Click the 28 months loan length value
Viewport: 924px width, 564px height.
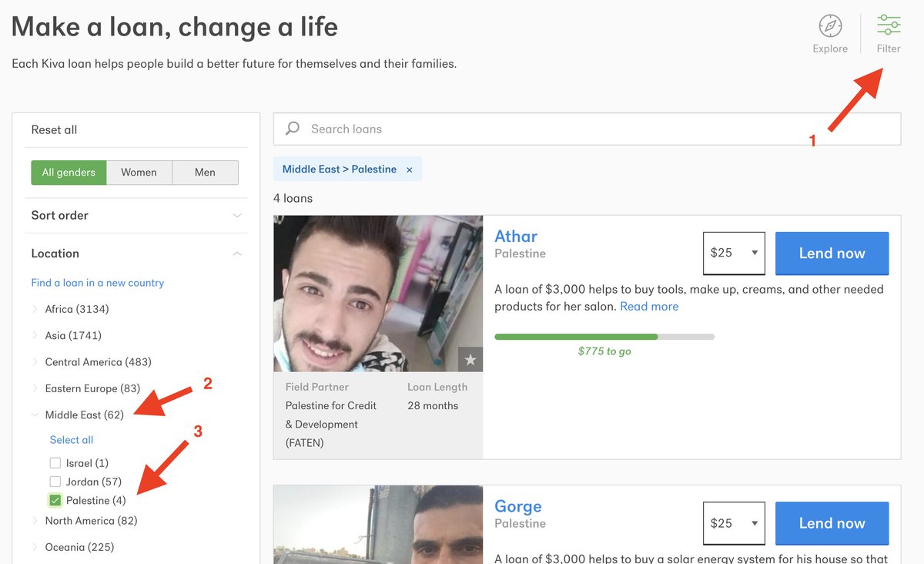433,406
